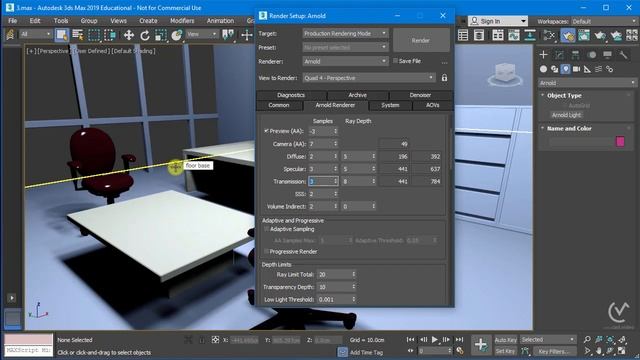
Task: Check the Save File checkbox
Action: 395,61
